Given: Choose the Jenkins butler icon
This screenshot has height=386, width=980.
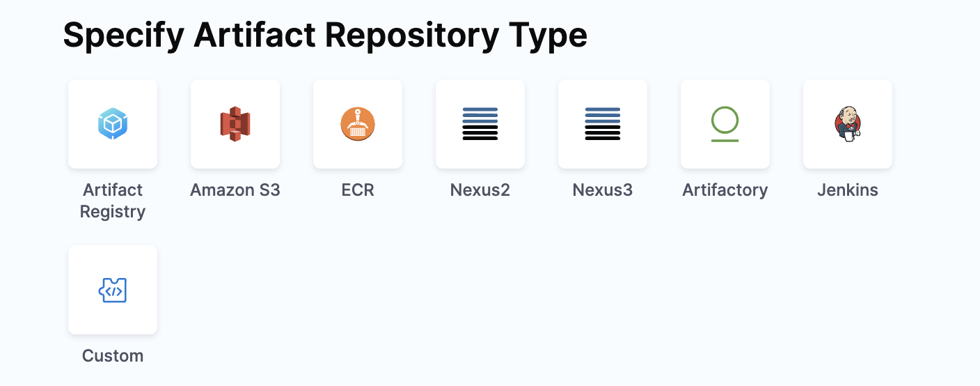Looking at the screenshot, I should 848,124.
